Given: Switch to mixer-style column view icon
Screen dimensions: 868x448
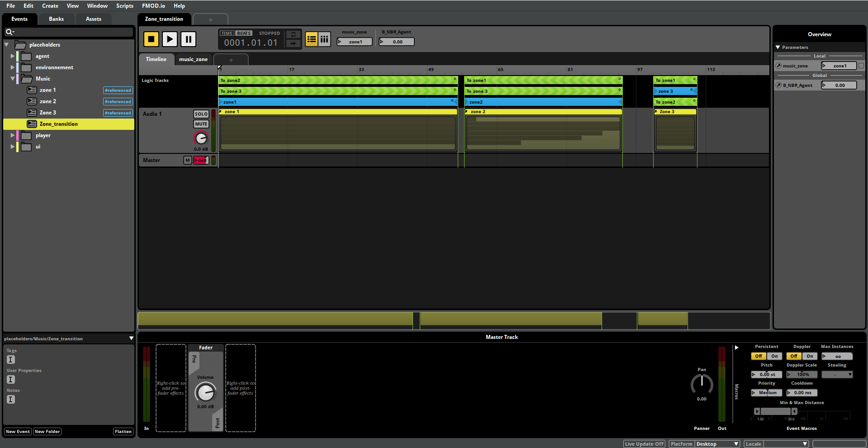Looking at the screenshot, I should pos(324,39).
